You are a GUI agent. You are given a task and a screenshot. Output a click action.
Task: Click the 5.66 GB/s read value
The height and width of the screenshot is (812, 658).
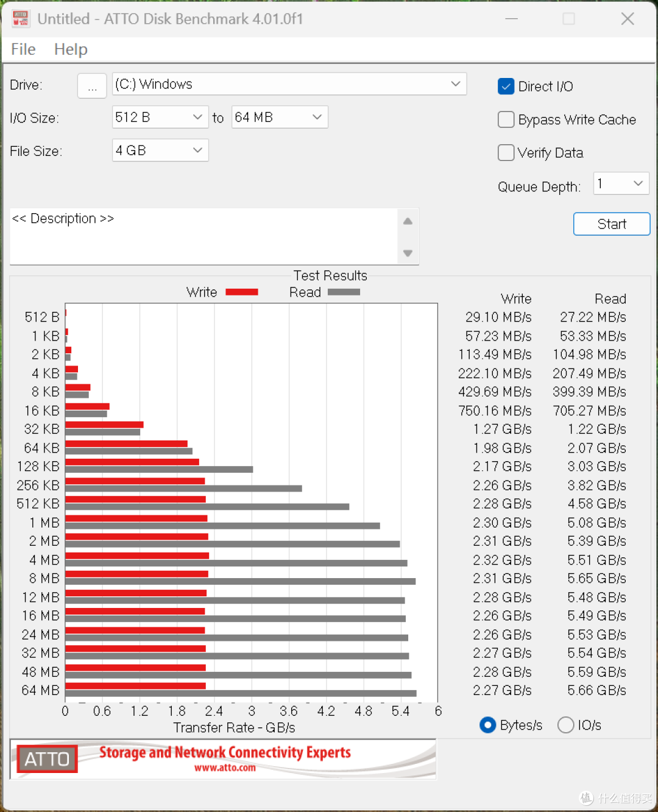coord(596,690)
